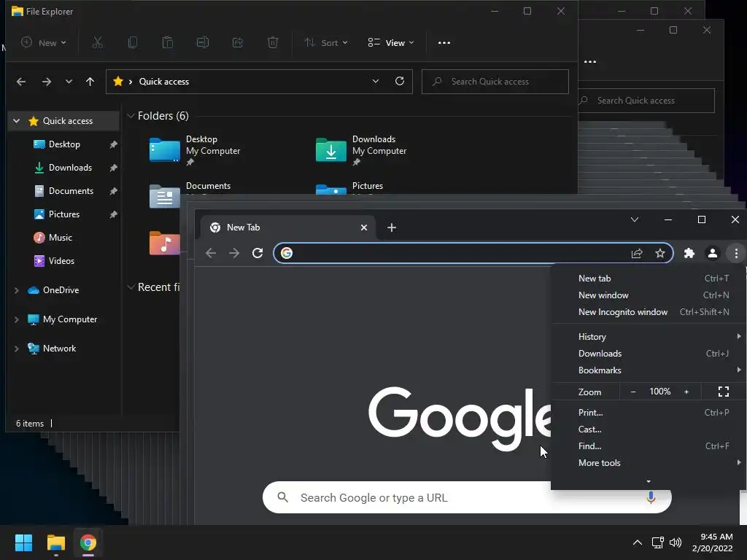Image resolution: width=747 pixels, height=560 pixels.
Task: Close the New Tab tab
Action: pos(364,227)
